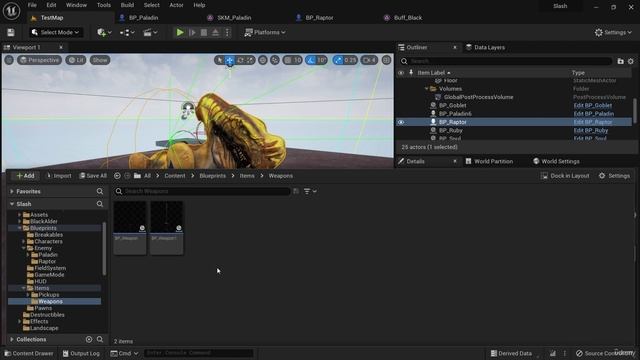Click the Save All button
The height and width of the screenshot is (360, 640).
click(93, 176)
